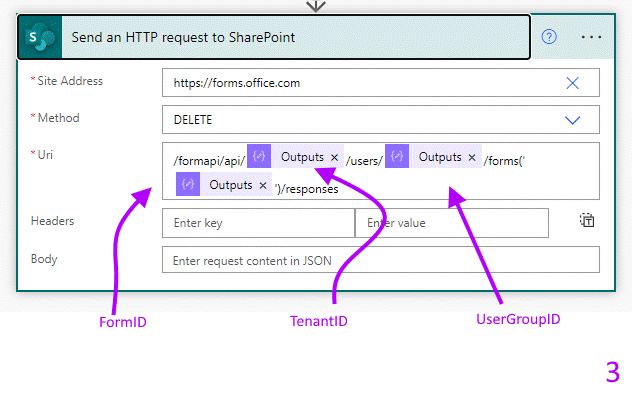
Task: Click the Body label
Action: [x=44, y=259]
